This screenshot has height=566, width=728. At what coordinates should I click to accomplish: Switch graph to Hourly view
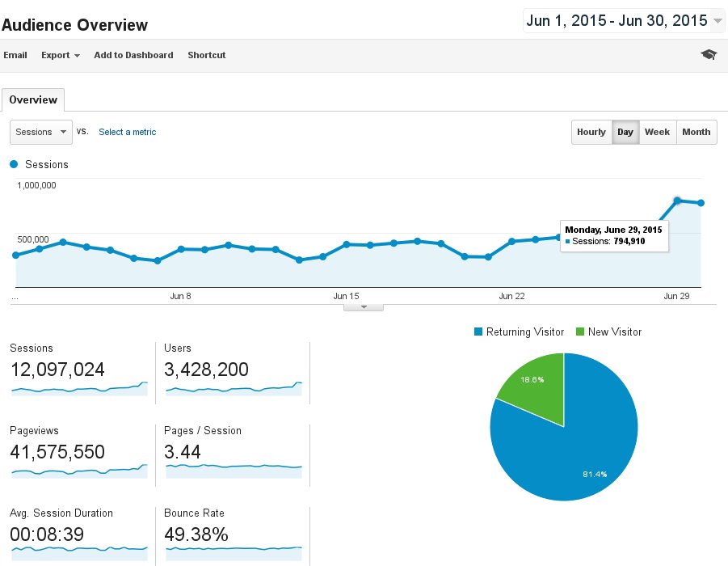point(591,132)
